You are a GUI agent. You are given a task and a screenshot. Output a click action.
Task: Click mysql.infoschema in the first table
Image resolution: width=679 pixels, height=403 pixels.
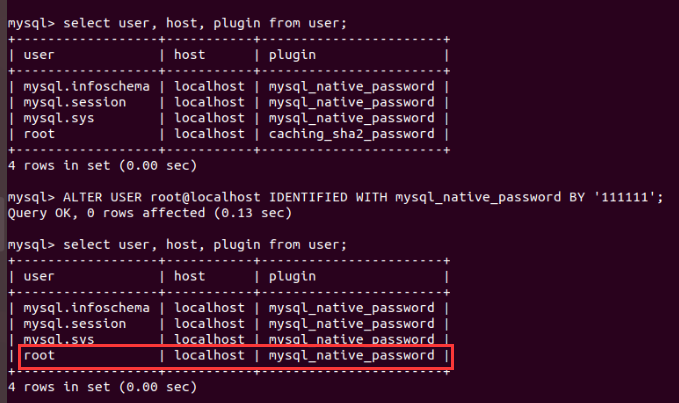[87, 86]
